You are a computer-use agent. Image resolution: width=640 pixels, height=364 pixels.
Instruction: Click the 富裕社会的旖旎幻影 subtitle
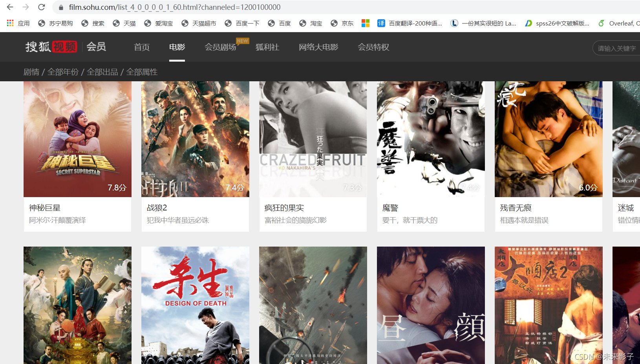(x=296, y=220)
